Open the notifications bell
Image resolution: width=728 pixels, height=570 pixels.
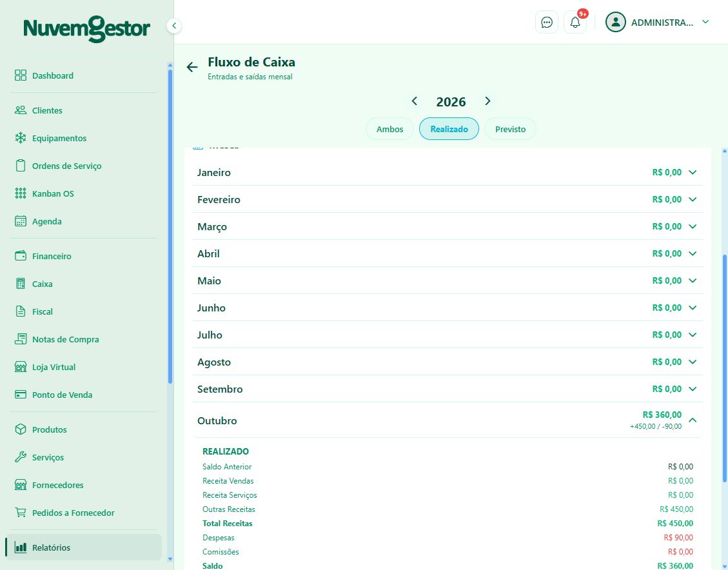[x=575, y=23]
